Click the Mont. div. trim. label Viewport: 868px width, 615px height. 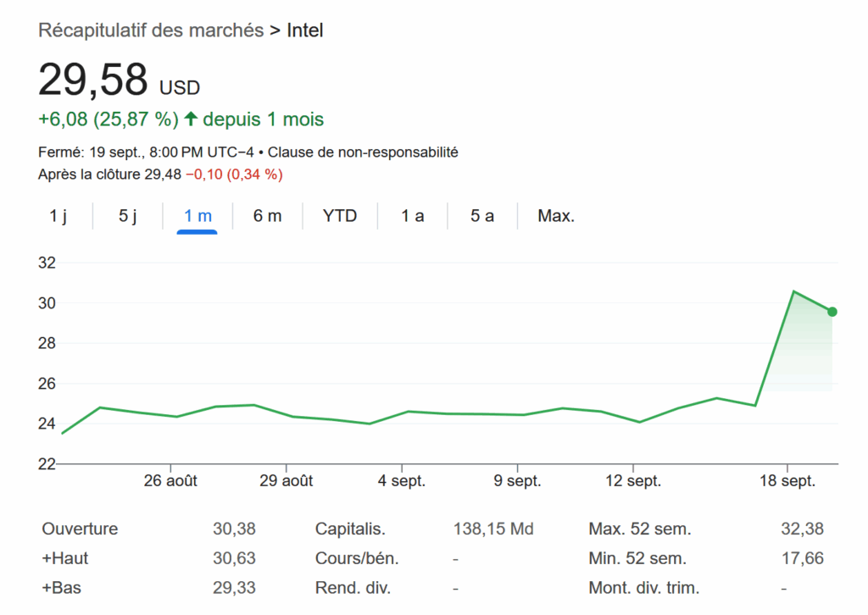click(644, 587)
